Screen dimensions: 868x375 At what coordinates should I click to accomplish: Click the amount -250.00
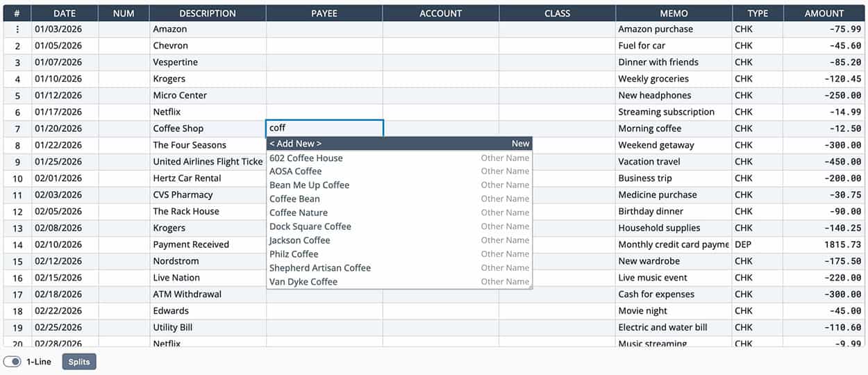click(x=824, y=96)
